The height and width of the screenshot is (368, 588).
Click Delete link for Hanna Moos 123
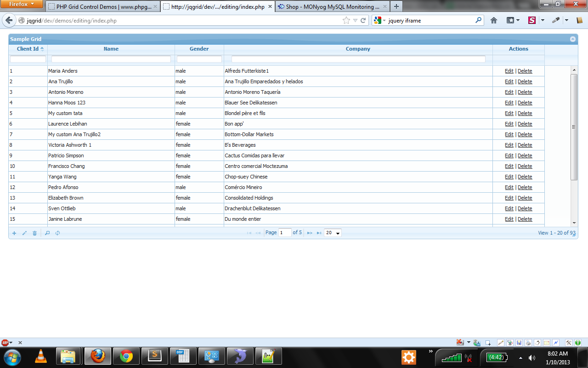coord(525,103)
